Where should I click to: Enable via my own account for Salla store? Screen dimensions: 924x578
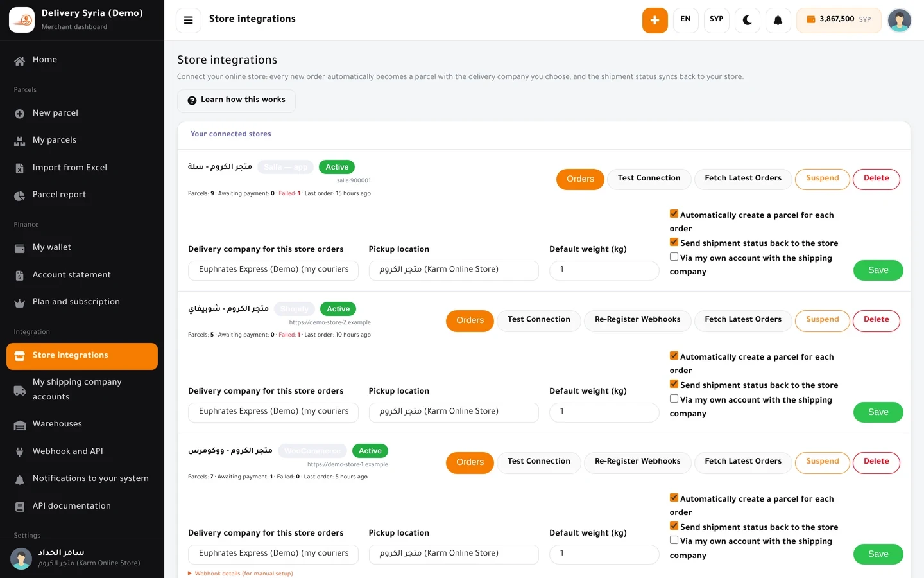674,257
